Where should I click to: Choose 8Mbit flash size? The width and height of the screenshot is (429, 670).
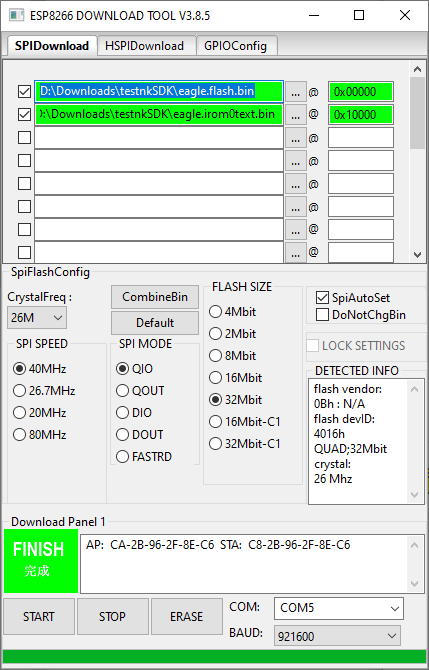coord(232,356)
